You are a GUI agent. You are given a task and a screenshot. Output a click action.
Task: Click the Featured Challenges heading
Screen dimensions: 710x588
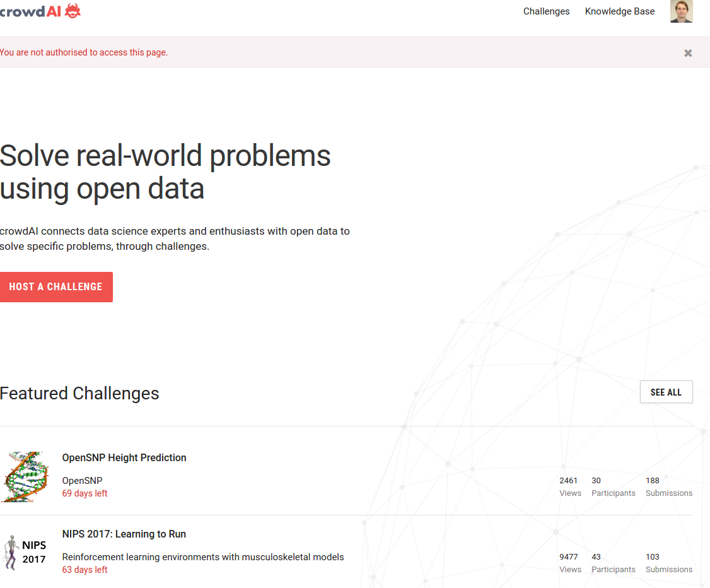click(79, 393)
